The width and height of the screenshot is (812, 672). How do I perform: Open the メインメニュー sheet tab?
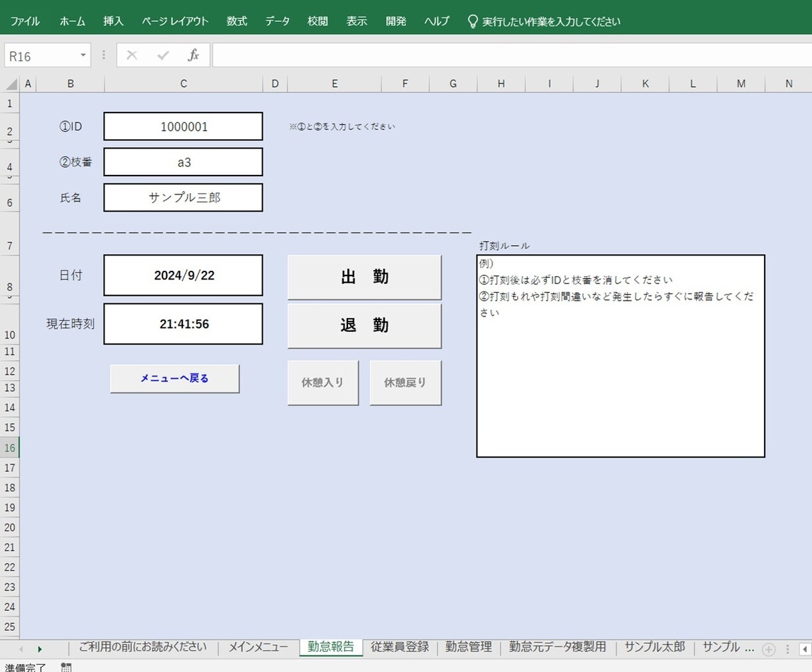(258, 647)
